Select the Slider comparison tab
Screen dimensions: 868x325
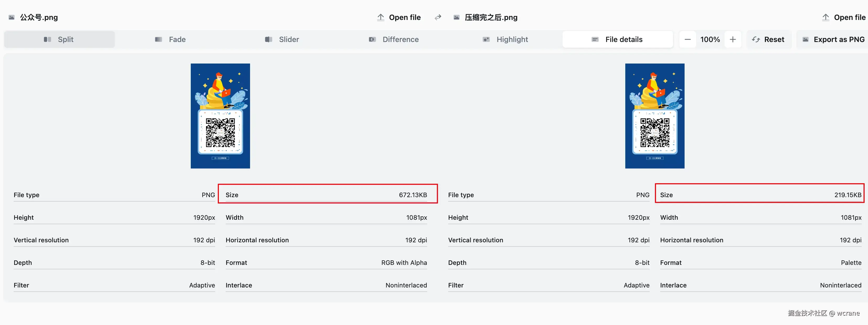[282, 39]
